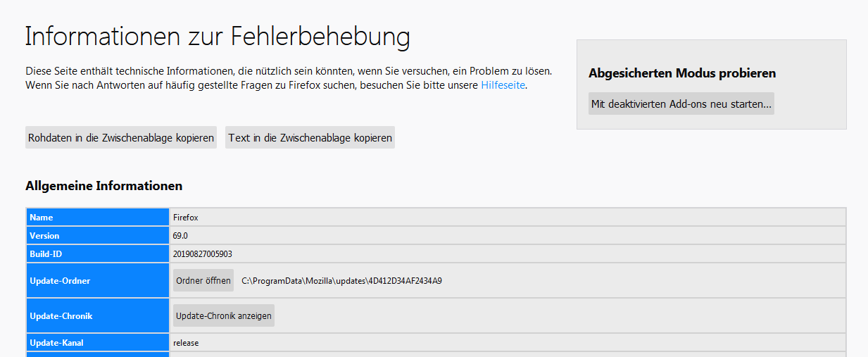868x357 pixels.
Task: Click the Informationen zur Fehlerbehebung title
Action: click(218, 37)
